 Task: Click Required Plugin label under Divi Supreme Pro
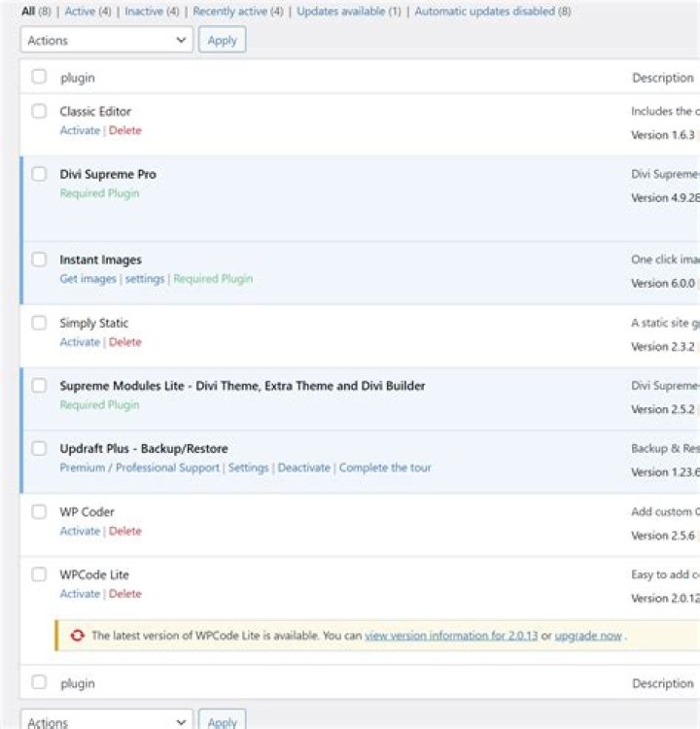point(99,193)
